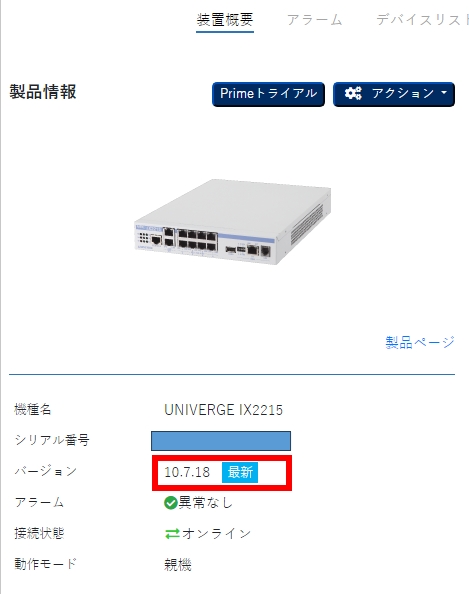
Task: Open the デバイスリスト tab
Action: (422, 20)
